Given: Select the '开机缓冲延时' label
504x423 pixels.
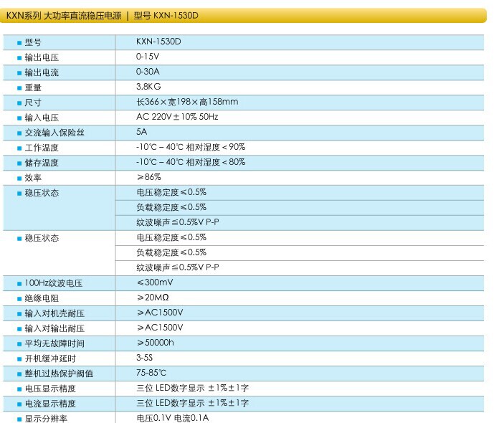Looking at the screenshot, I should point(50,358).
